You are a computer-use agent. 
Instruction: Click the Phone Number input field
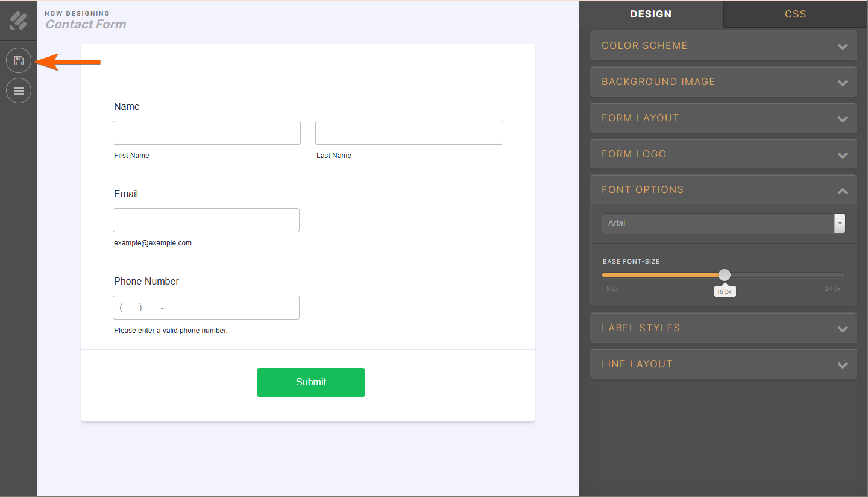click(206, 307)
